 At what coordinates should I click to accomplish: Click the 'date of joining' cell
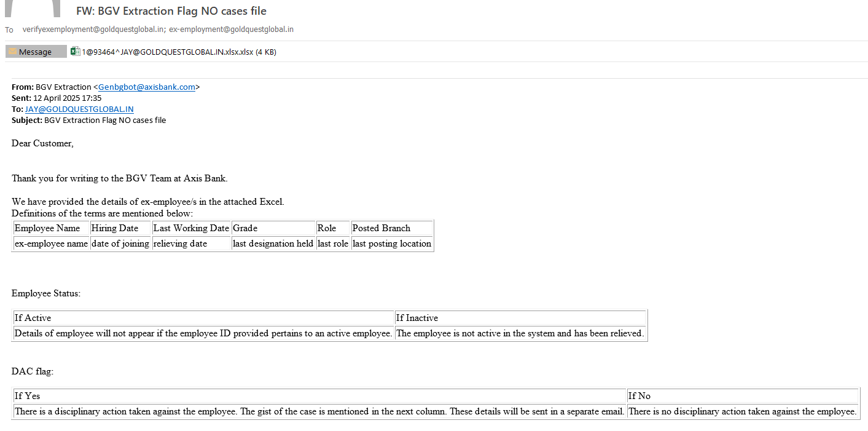click(120, 243)
